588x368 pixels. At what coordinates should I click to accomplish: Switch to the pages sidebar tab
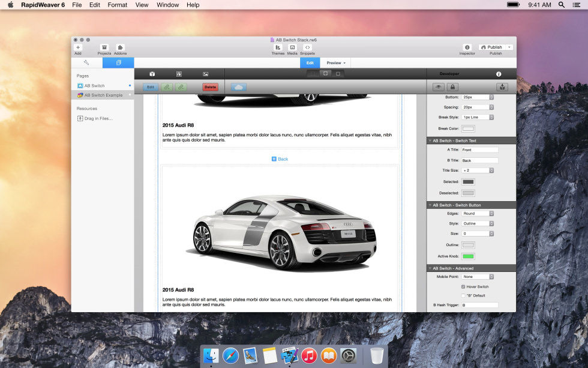pyautogui.click(x=119, y=62)
